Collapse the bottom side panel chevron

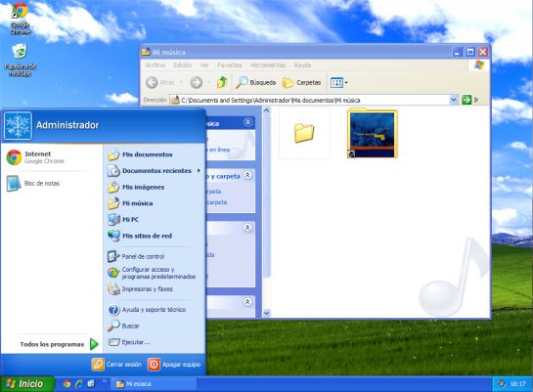pyautogui.click(x=247, y=302)
